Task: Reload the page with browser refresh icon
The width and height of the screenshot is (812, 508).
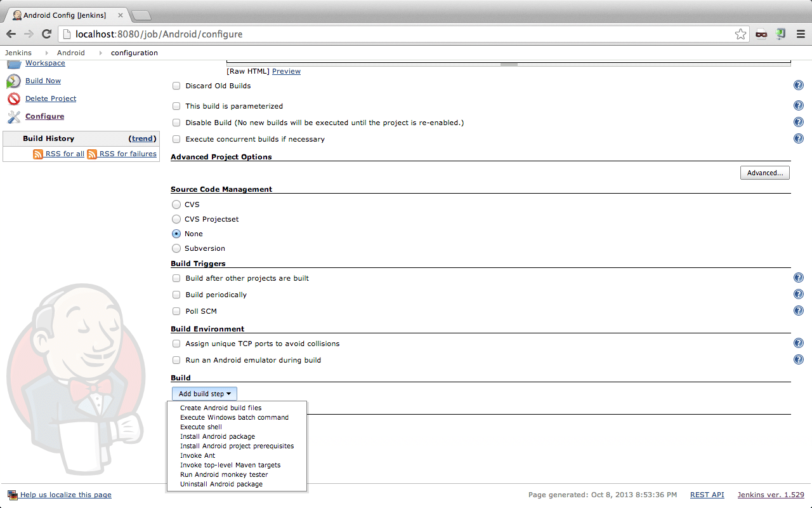Action: pos(46,34)
